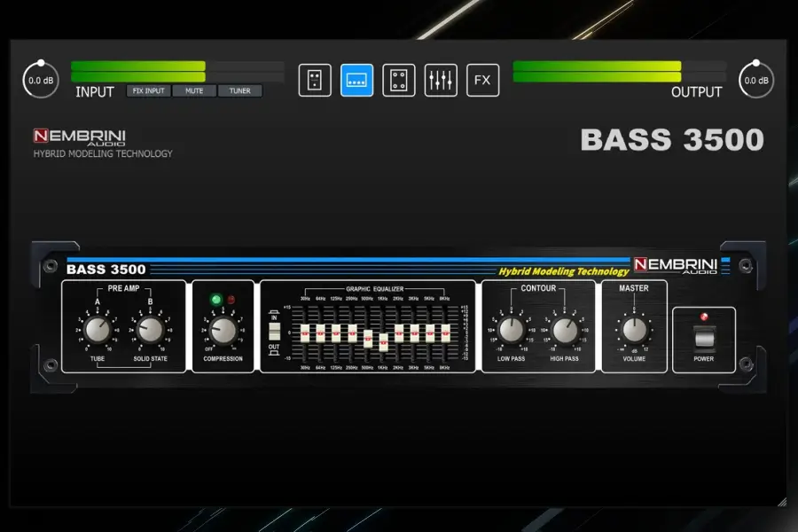Click the PRE AMP label

(x=123, y=288)
